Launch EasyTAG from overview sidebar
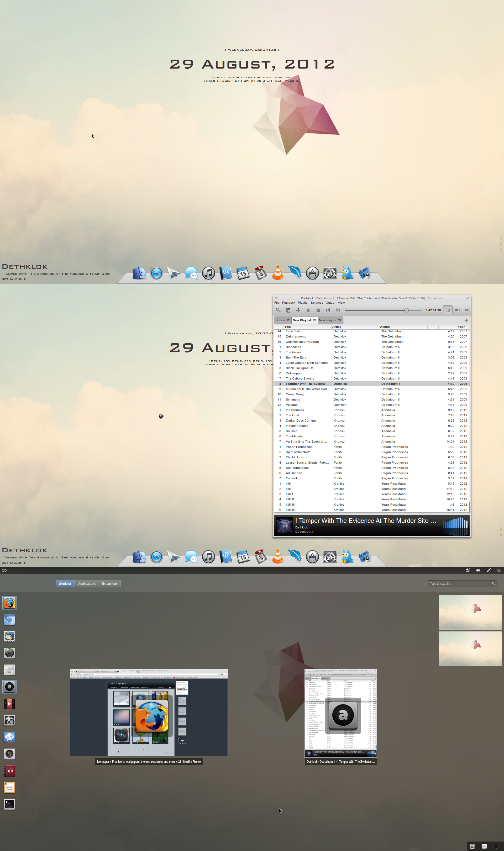The image size is (504, 851). click(x=9, y=787)
